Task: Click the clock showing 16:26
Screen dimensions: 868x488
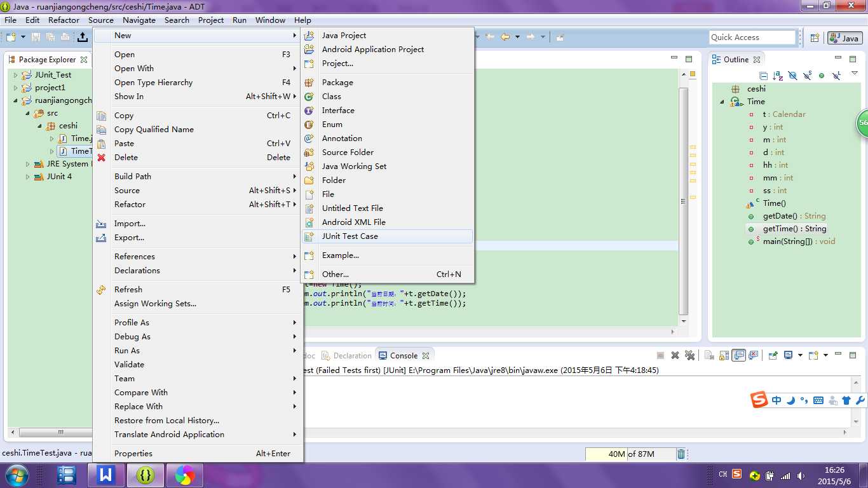Action: tap(834, 470)
